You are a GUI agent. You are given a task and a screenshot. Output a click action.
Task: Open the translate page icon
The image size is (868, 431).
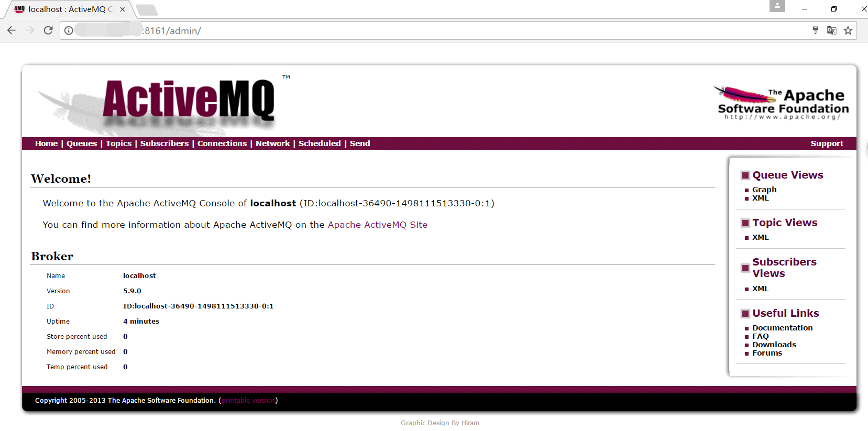coord(831,30)
